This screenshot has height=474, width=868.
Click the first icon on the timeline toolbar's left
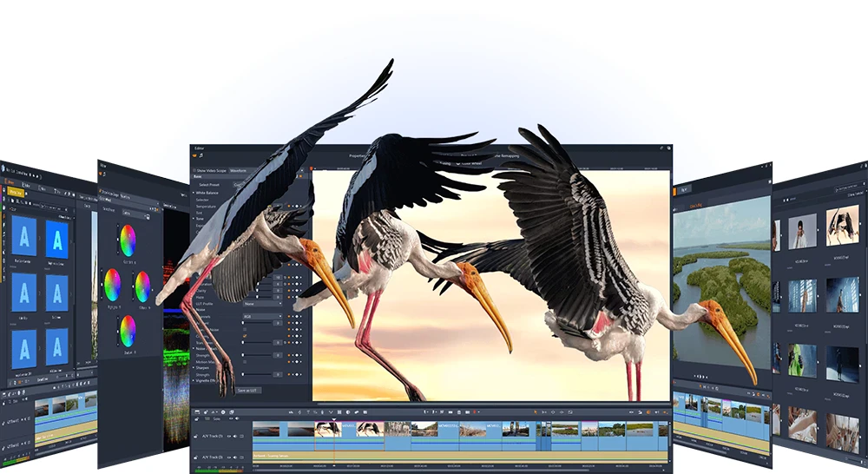pos(197,412)
